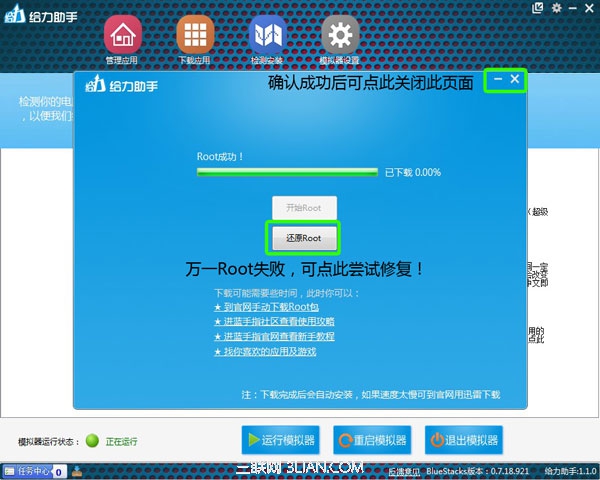The width and height of the screenshot is (600, 480).
Task: Open the 管理应用 home icon
Action: (122, 39)
